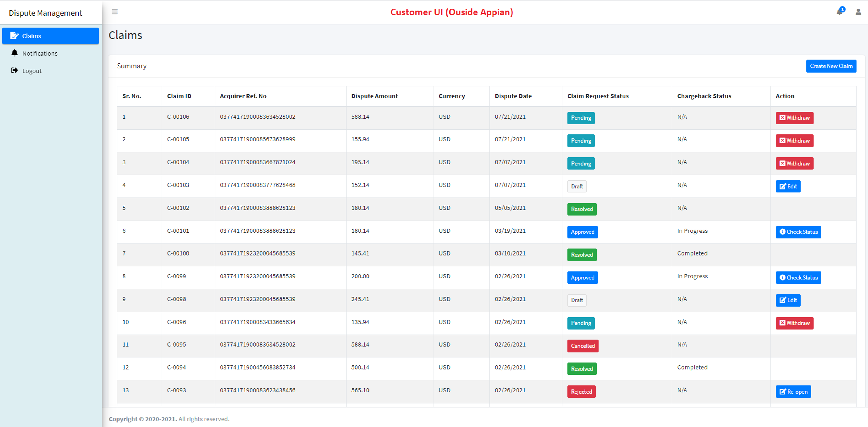Viewport: 868px width, 427px height.
Task: Click the Create New Claim button
Action: [x=831, y=66]
